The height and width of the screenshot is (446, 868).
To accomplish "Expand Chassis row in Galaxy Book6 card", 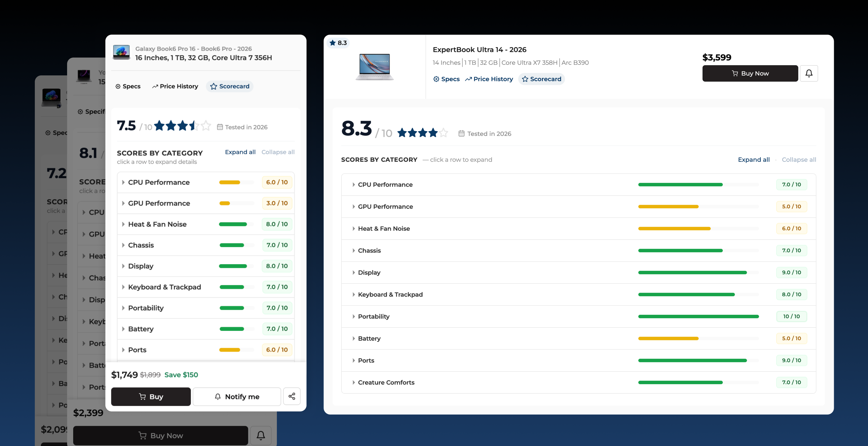I will coord(206,245).
